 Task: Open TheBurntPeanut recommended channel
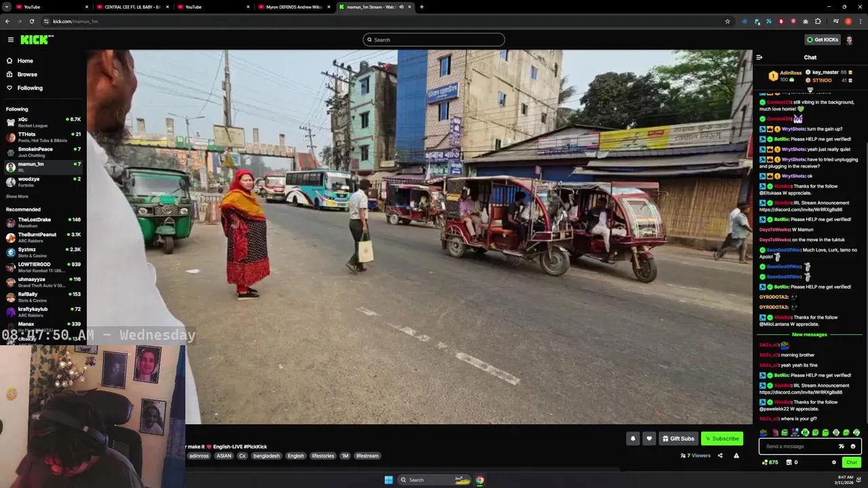(x=43, y=237)
